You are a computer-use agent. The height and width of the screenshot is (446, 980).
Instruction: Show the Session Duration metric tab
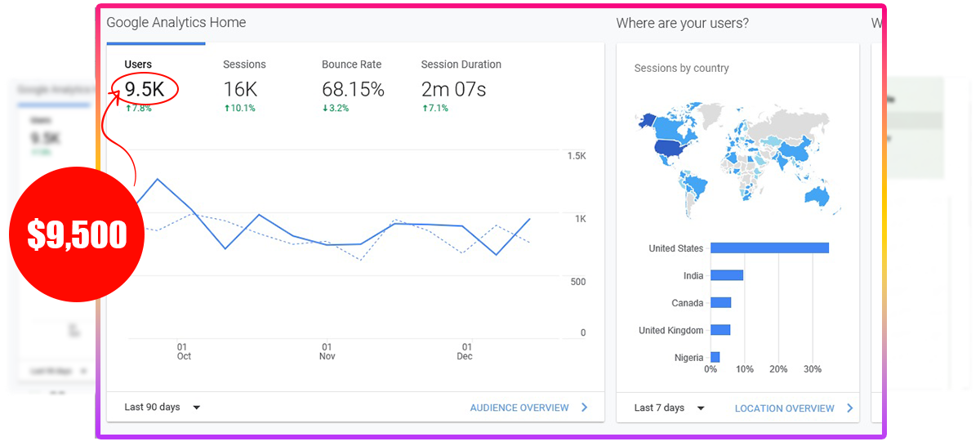tap(461, 65)
